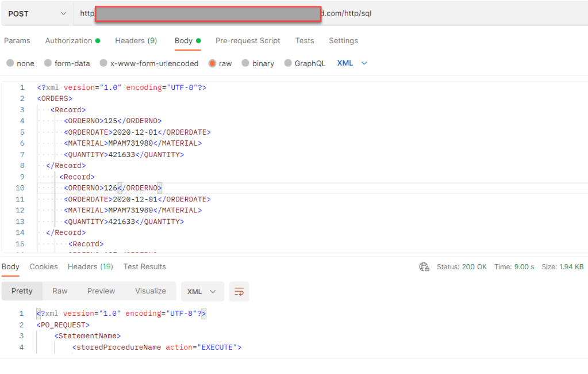
Task: Switch to the Params tab
Action: 17,41
